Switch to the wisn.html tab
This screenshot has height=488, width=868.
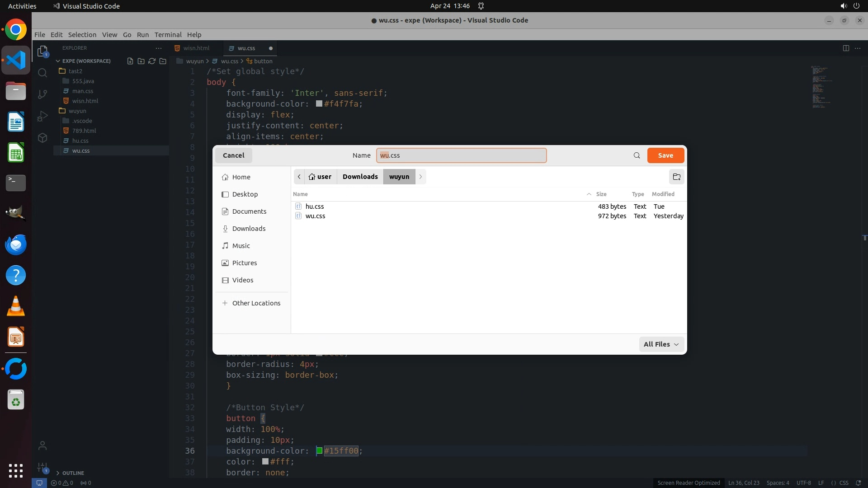coord(196,48)
